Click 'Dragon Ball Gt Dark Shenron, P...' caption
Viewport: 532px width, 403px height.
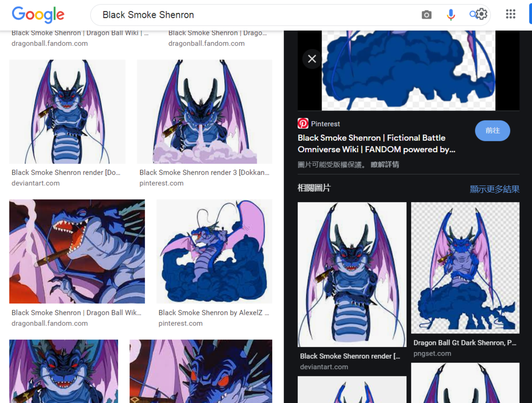[x=465, y=343]
